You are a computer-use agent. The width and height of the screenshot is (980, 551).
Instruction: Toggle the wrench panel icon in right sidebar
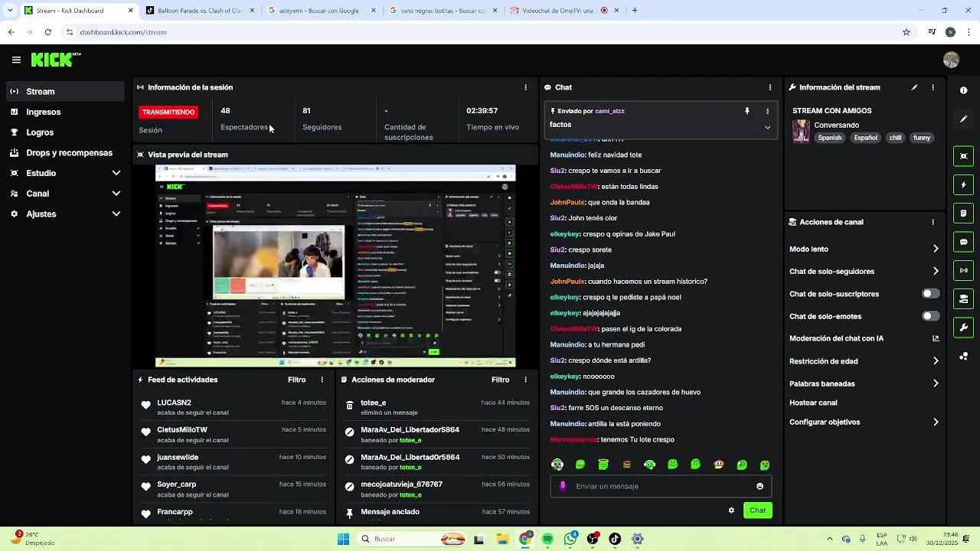[963, 328]
